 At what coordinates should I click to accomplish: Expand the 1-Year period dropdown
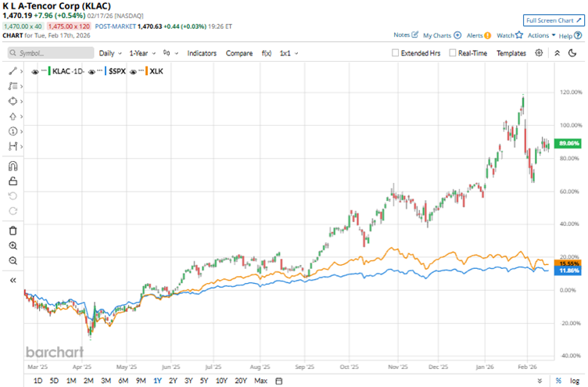click(x=142, y=53)
